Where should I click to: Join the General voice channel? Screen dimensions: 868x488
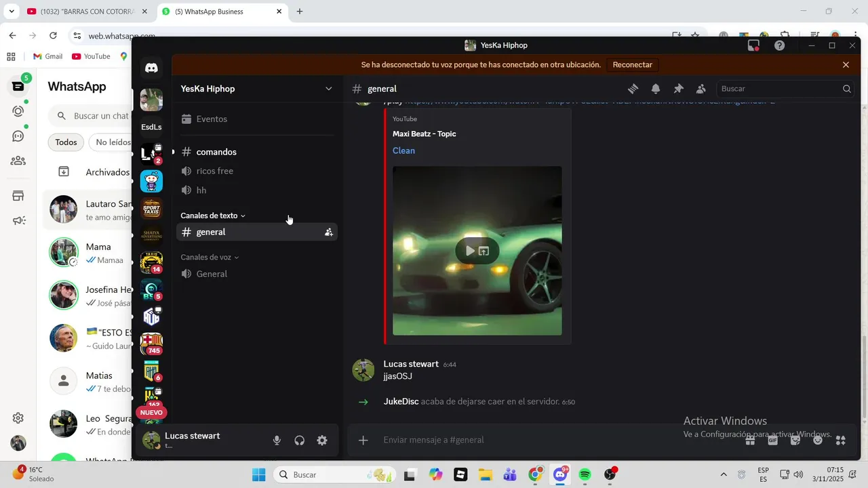(x=257, y=274)
